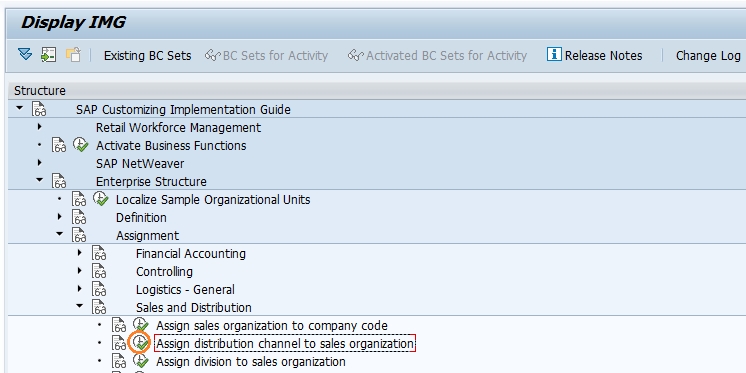746x373 pixels.
Task: Select 'Retail Workforce Management' label
Action: click(178, 128)
